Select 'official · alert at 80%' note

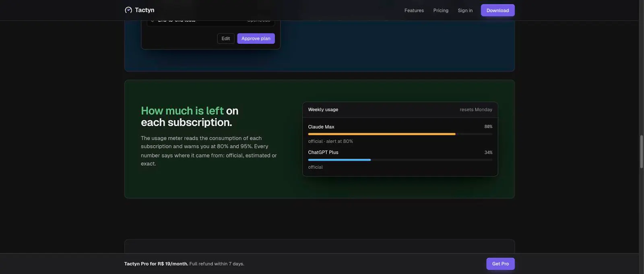[x=330, y=141]
